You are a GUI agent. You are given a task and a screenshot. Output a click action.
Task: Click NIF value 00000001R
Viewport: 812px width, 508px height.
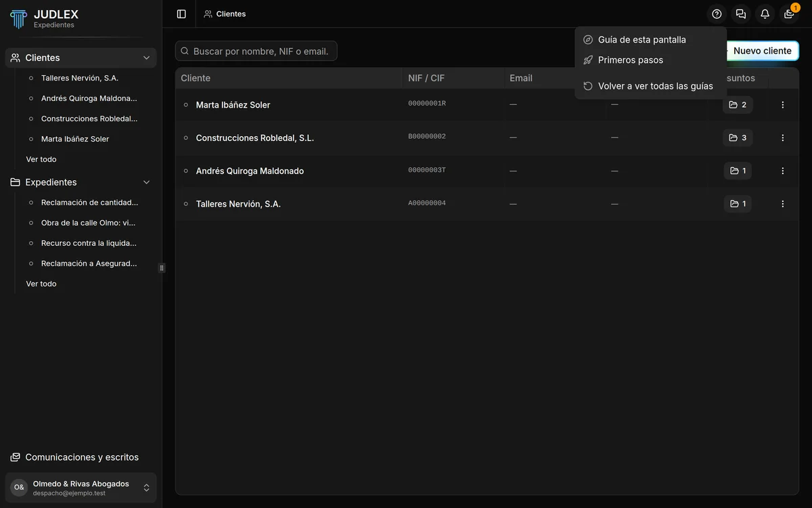pyautogui.click(x=427, y=104)
